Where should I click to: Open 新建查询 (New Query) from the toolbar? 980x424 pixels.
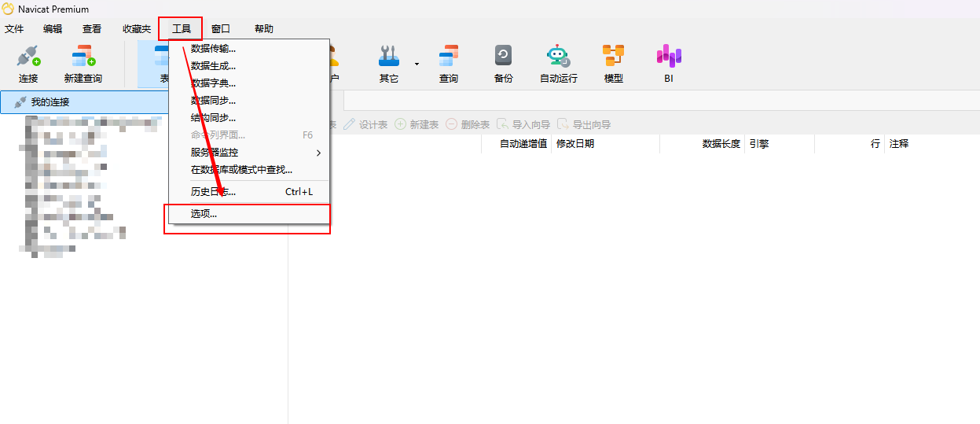(x=83, y=63)
